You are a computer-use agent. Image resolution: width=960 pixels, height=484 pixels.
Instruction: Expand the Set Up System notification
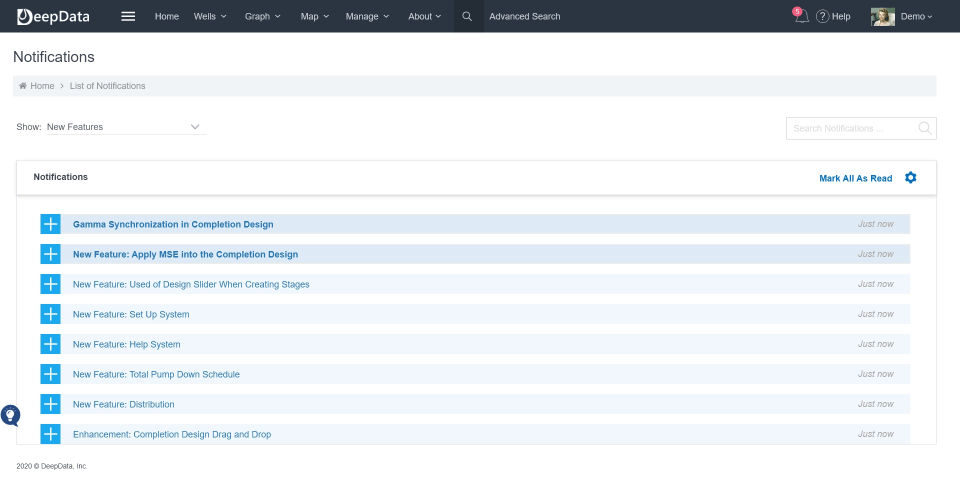click(50, 314)
